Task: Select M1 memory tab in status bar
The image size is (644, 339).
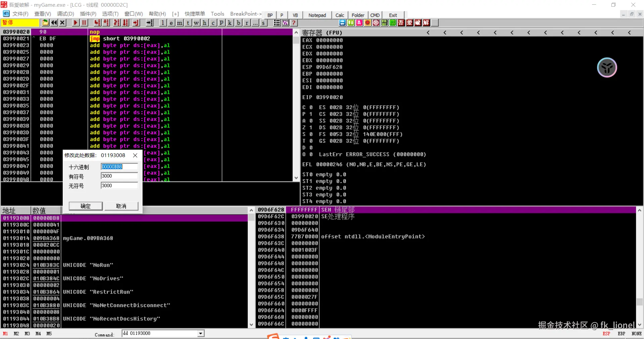Action: pos(5,334)
